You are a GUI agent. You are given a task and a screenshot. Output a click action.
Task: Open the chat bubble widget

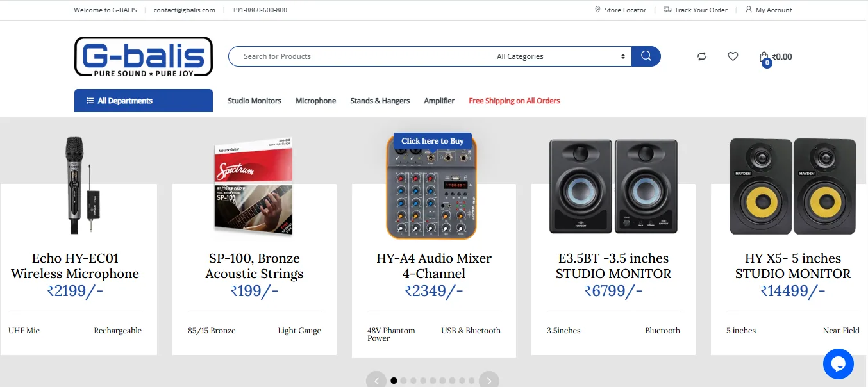pos(839,364)
